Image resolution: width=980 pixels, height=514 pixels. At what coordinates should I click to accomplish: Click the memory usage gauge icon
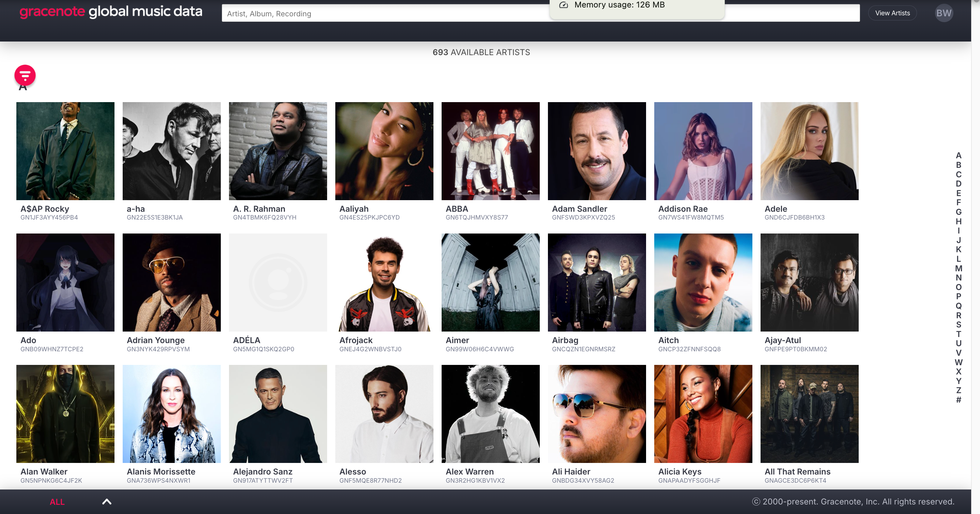click(x=563, y=5)
